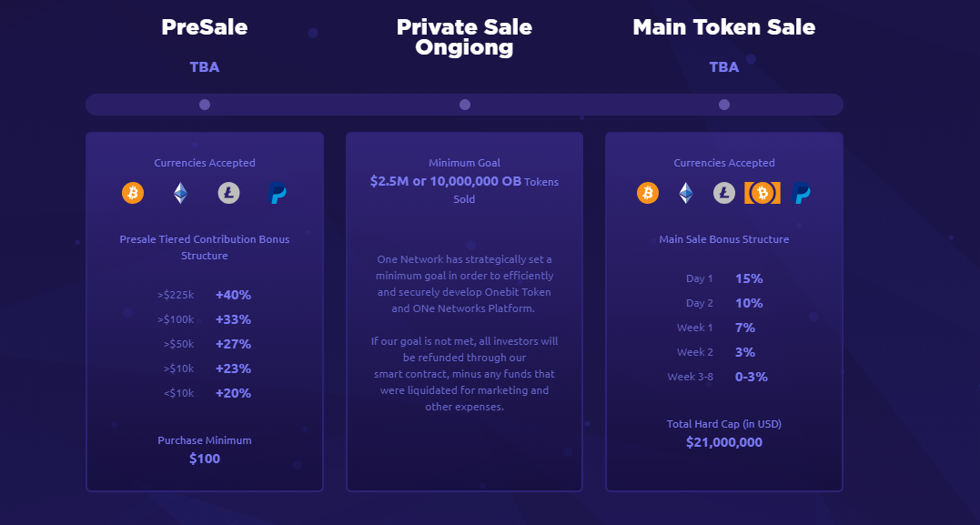Click the $100 purchase minimum value
980x525 pixels.
pos(205,459)
